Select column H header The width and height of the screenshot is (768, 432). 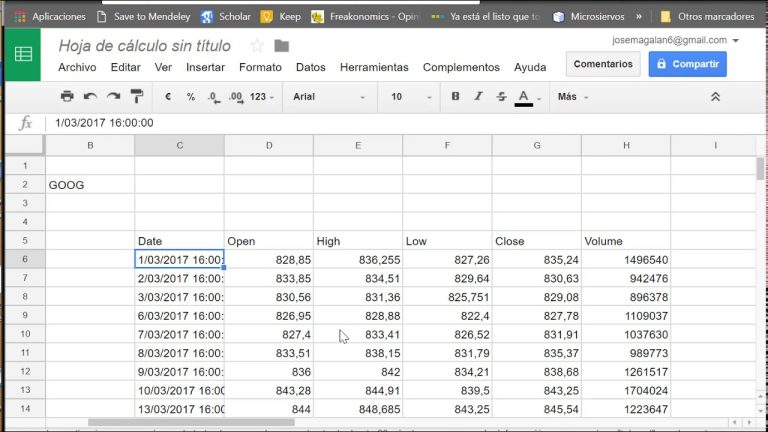[x=626, y=145]
